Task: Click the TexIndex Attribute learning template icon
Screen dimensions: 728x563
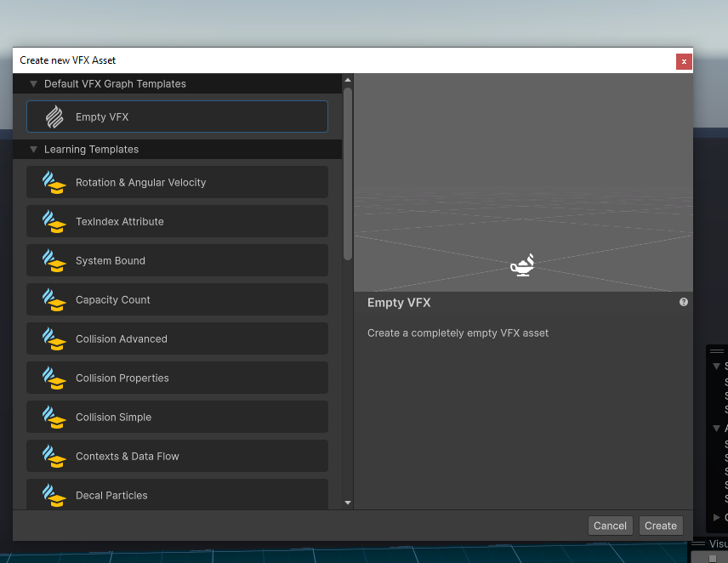Action: pyautogui.click(x=54, y=221)
